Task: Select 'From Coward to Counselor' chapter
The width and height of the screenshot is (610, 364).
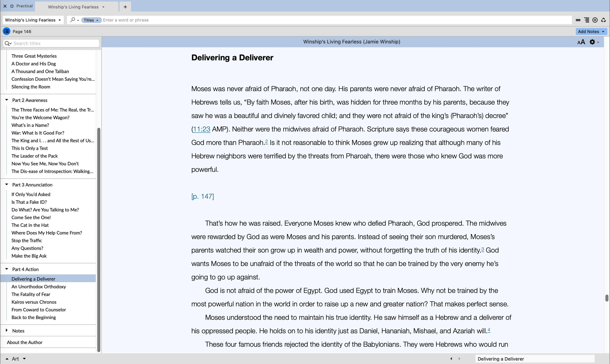Action: [39, 310]
